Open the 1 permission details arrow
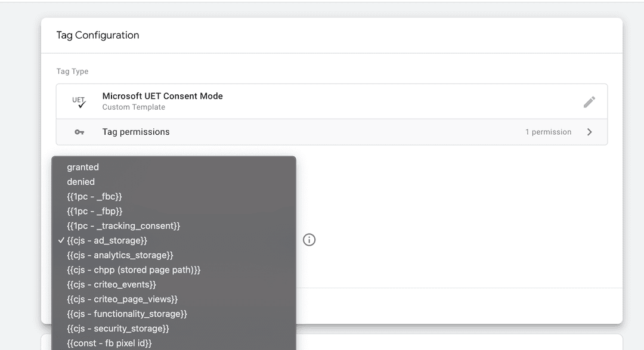Image resolution: width=644 pixels, height=350 pixels. [548, 131]
